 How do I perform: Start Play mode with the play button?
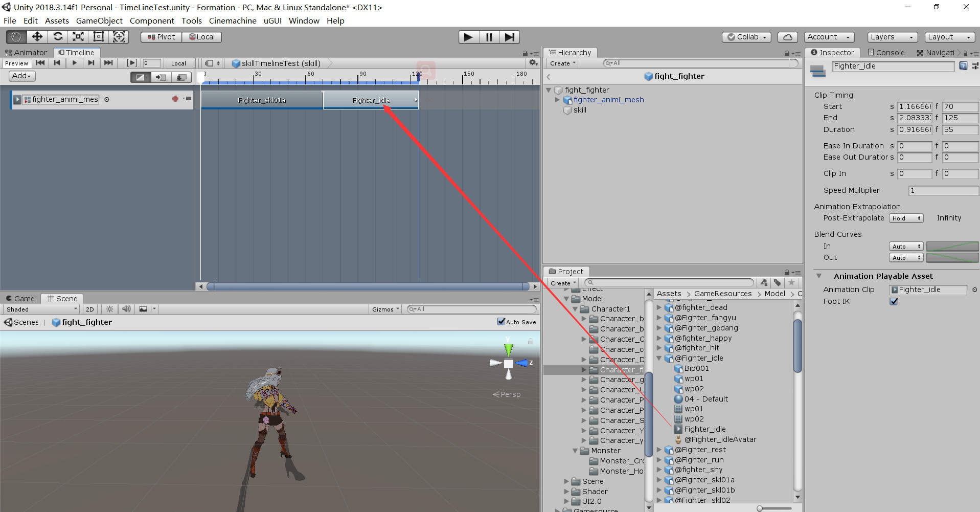[468, 37]
